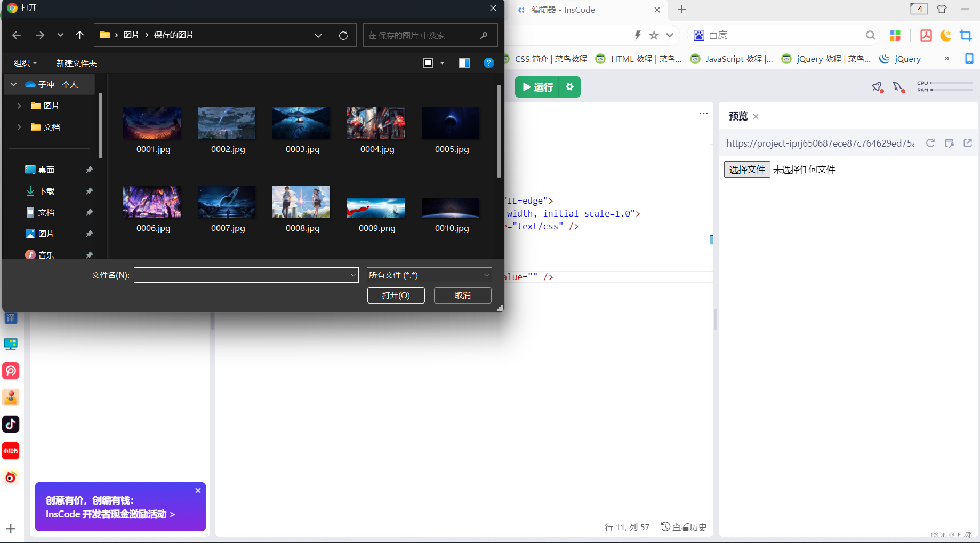980x543 pixels.
Task: Select thumbnail 0003.jpg
Action: [301, 123]
